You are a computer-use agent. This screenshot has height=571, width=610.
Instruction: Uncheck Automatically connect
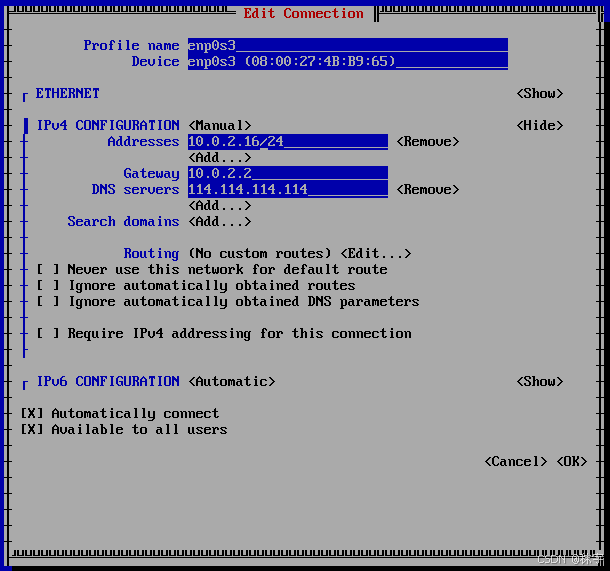[120, 413]
